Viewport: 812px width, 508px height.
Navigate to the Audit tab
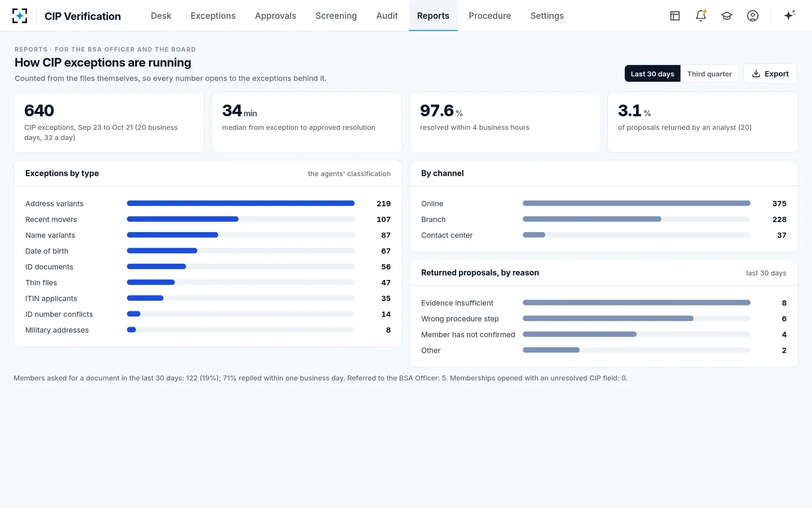click(x=387, y=16)
